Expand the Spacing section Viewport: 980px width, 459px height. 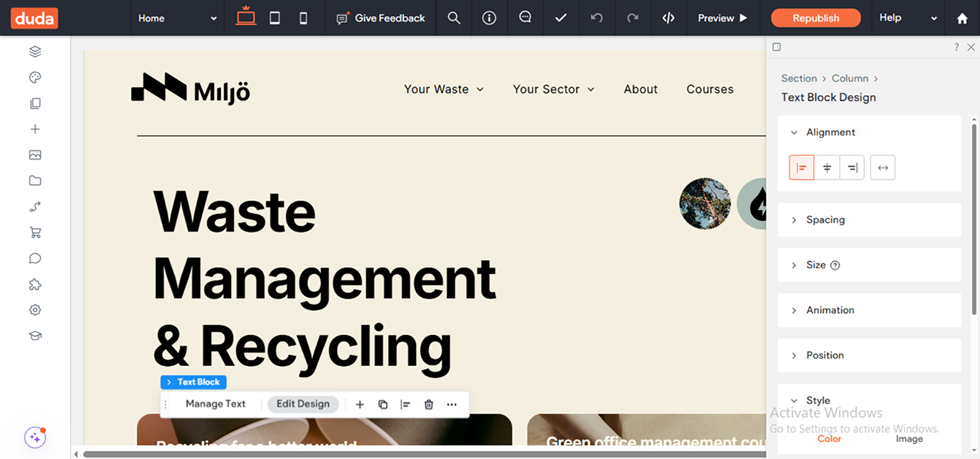869,220
